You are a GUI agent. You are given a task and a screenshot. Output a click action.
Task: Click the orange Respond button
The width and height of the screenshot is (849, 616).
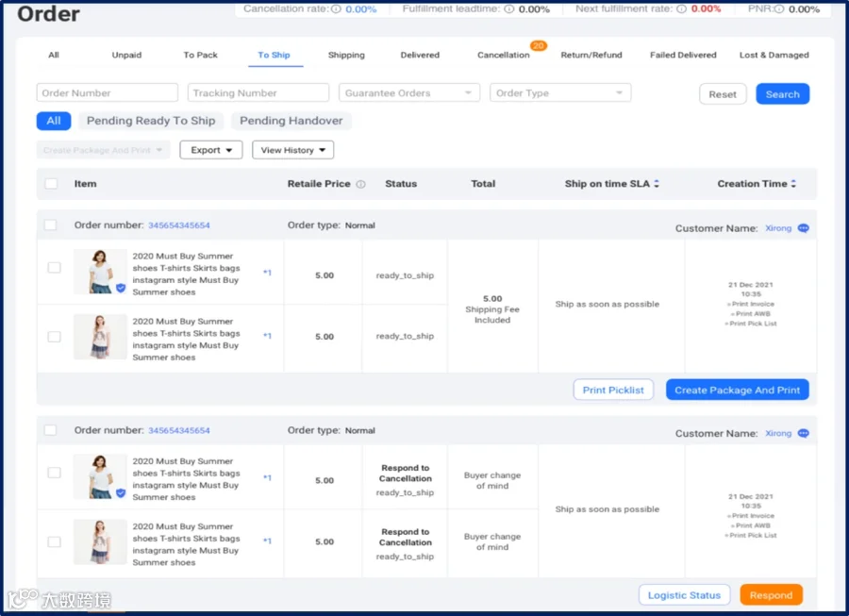point(771,595)
